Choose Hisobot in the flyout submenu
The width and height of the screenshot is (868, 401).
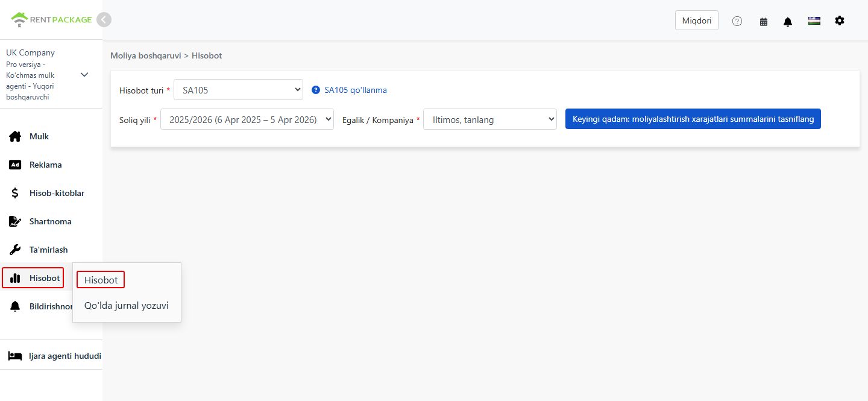(101, 280)
